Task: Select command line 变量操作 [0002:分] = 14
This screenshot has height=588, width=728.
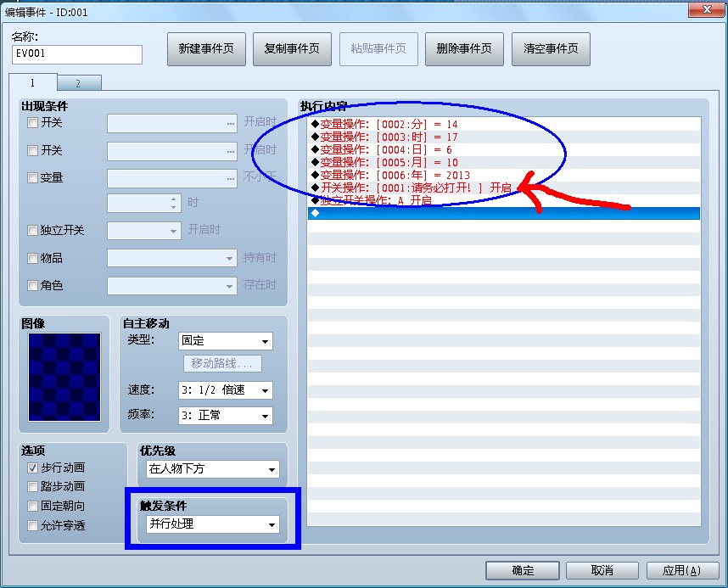Action: [x=504, y=124]
